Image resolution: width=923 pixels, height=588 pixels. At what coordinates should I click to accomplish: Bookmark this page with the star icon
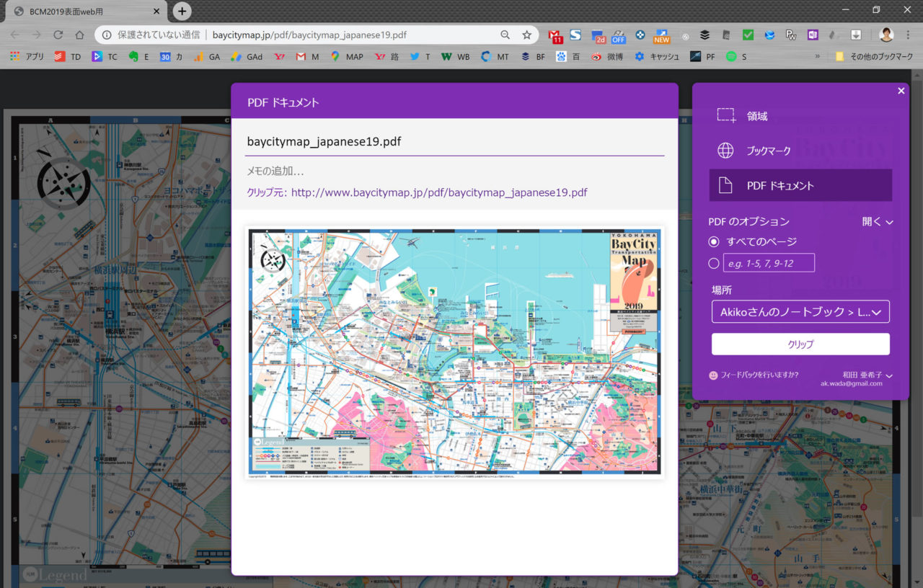click(x=527, y=35)
